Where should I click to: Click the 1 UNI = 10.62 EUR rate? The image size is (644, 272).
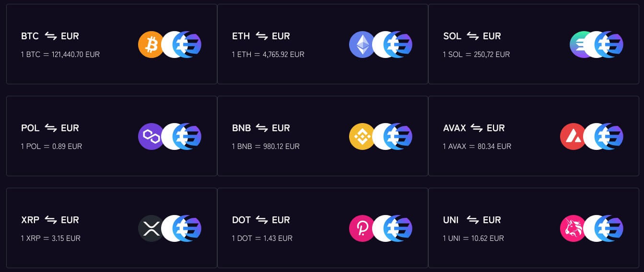click(473, 238)
